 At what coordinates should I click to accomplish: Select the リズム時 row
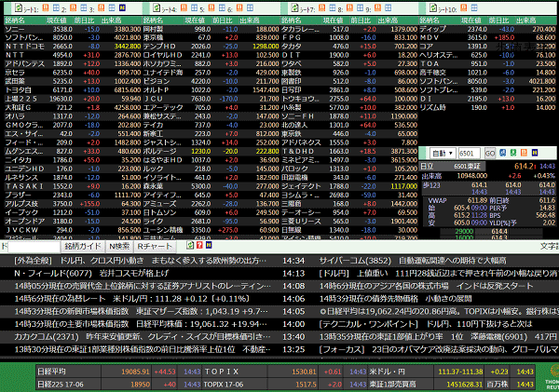click(x=487, y=108)
